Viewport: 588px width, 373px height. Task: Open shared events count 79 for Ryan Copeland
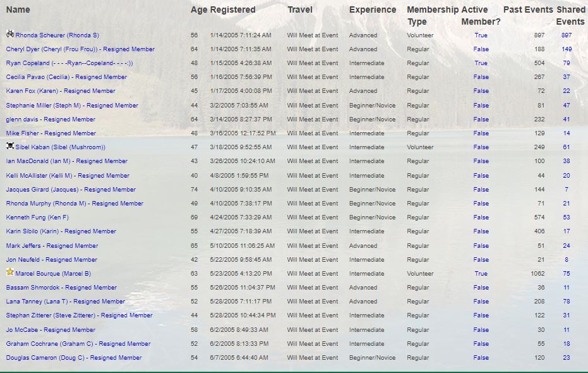[x=567, y=63]
